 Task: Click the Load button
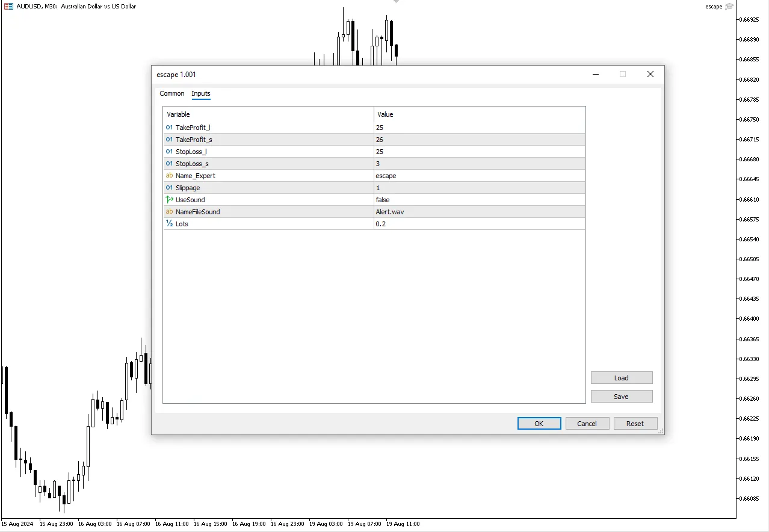[621, 377]
